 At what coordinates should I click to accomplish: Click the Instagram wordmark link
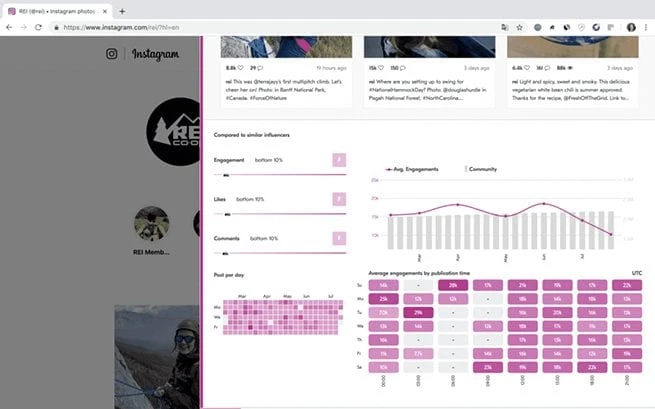(x=155, y=55)
